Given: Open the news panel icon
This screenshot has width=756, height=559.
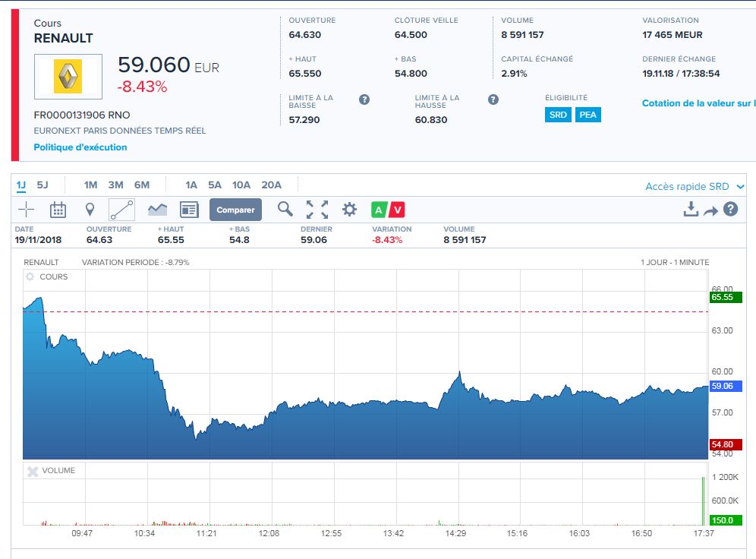Looking at the screenshot, I should point(189,210).
